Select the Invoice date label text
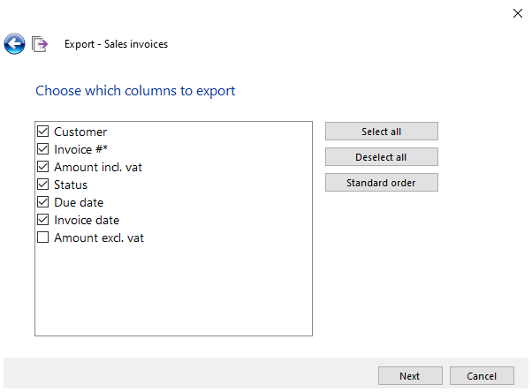This screenshot has height=392, width=532. 87,220
